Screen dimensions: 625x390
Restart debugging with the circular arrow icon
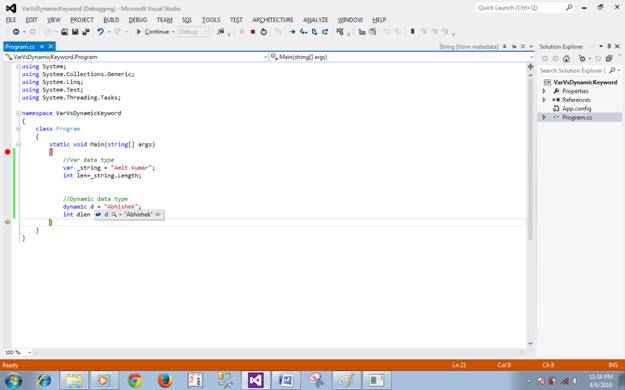263,32
